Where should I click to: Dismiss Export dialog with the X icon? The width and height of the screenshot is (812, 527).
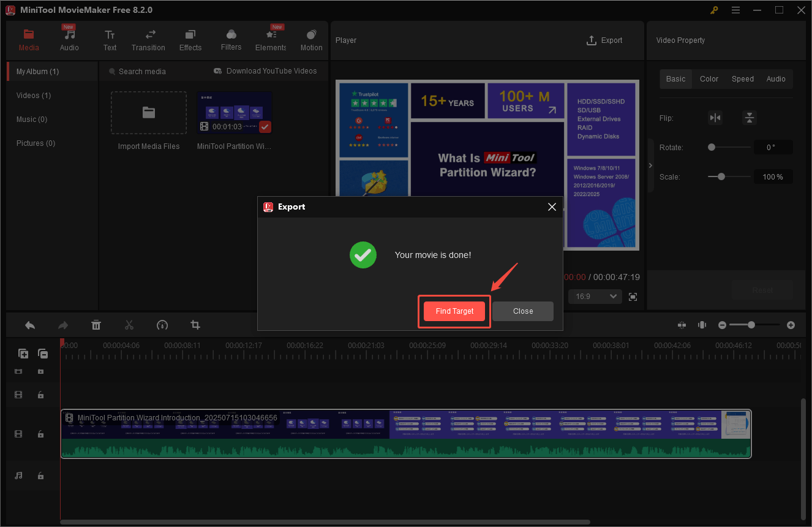(552, 207)
